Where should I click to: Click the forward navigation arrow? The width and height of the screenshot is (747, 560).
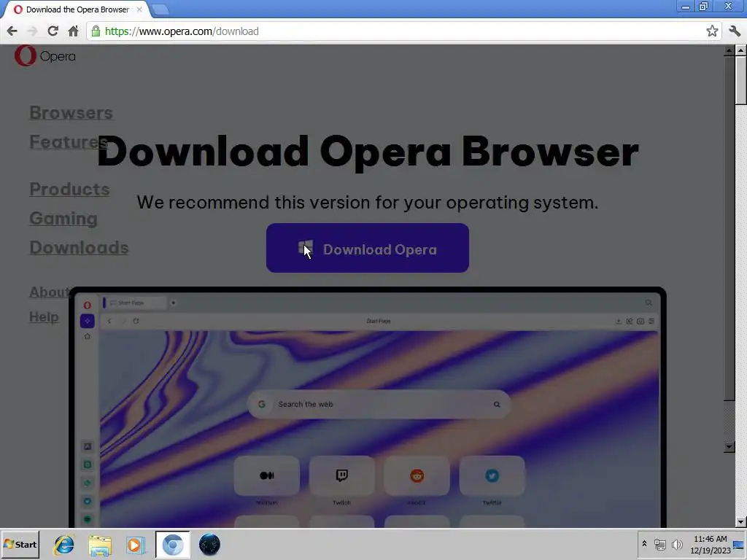32,31
